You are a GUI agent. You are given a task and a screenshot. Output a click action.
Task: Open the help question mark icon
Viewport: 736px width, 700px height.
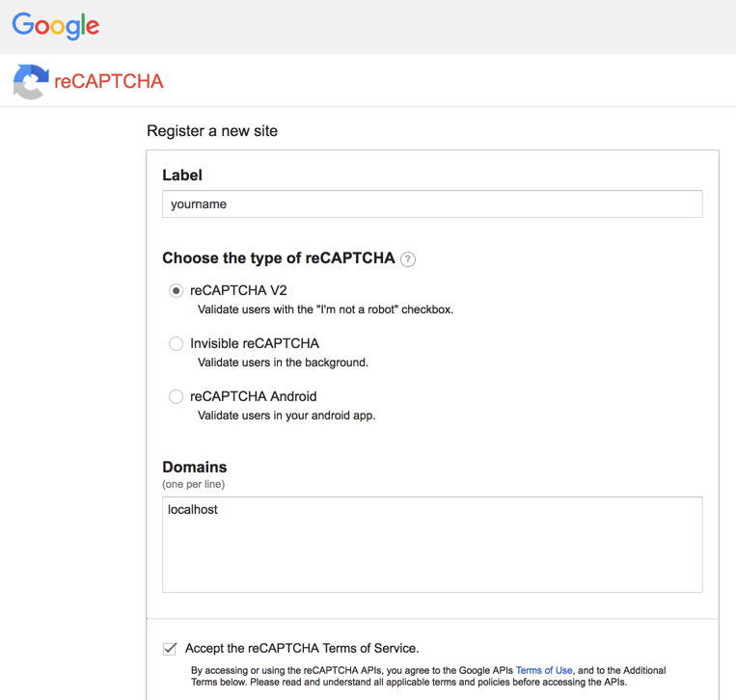coord(408,259)
